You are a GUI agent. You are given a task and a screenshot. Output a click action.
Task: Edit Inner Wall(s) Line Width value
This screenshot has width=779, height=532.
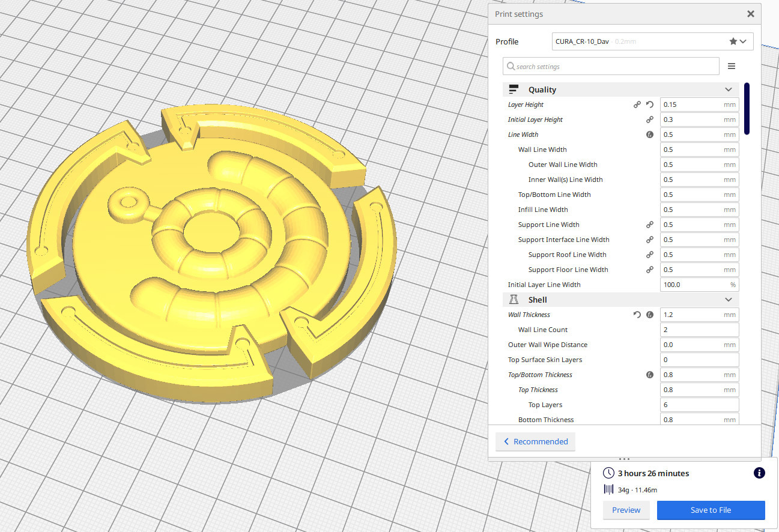pyautogui.click(x=699, y=180)
